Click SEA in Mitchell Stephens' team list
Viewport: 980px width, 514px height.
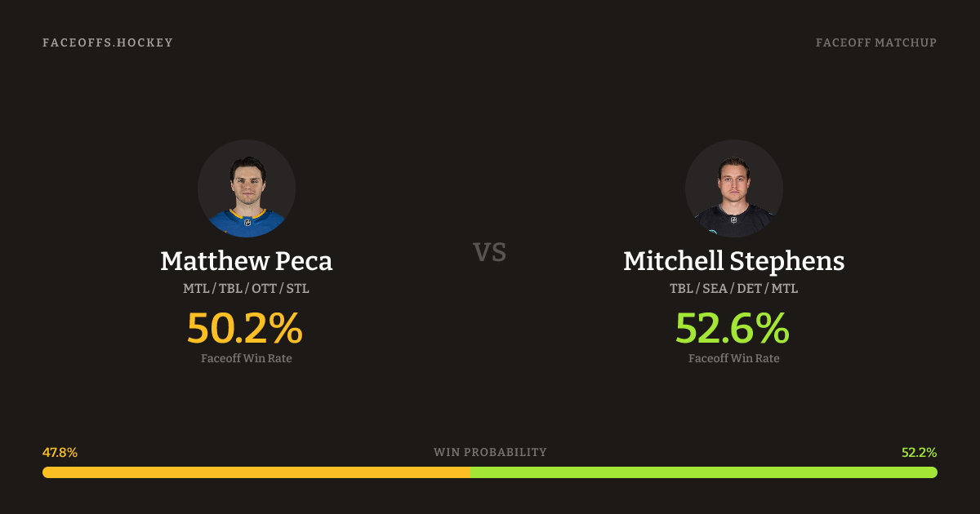[715, 289]
